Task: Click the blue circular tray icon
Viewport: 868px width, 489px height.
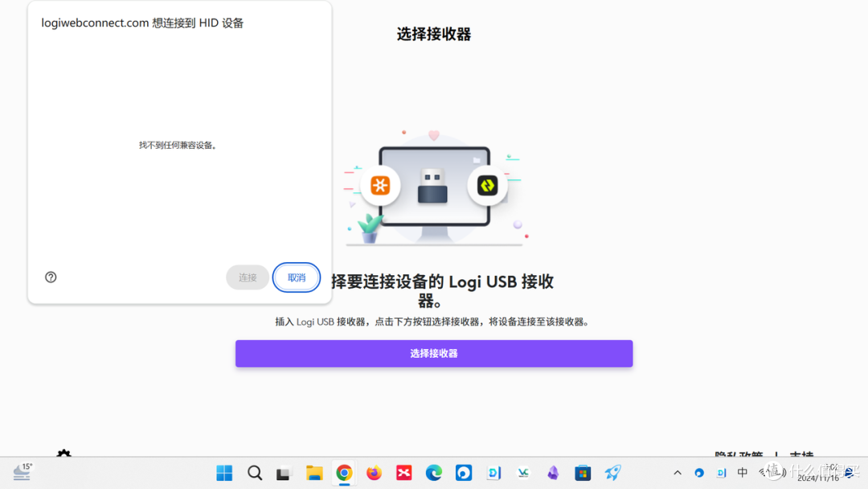Action: [699, 473]
